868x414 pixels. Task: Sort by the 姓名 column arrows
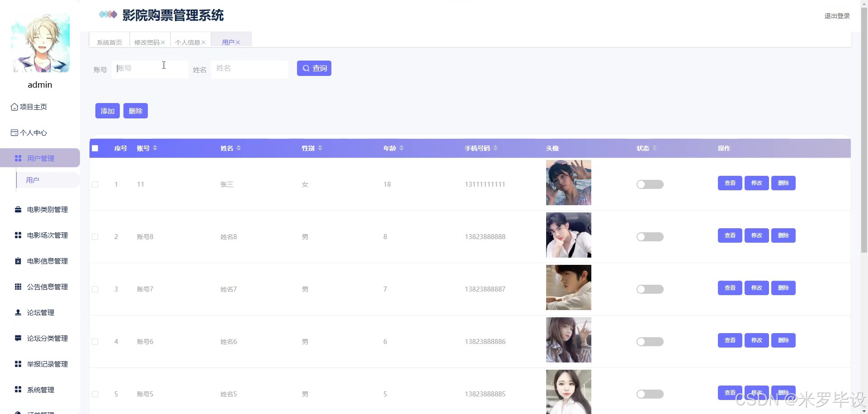pyautogui.click(x=239, y=148)
